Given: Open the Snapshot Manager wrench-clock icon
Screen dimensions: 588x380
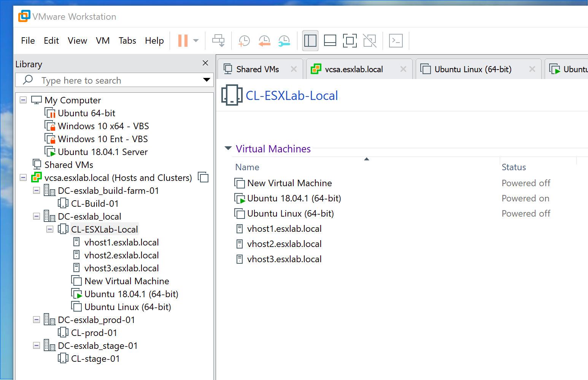Looking at the screenshot, I should (x=284, y=41).
